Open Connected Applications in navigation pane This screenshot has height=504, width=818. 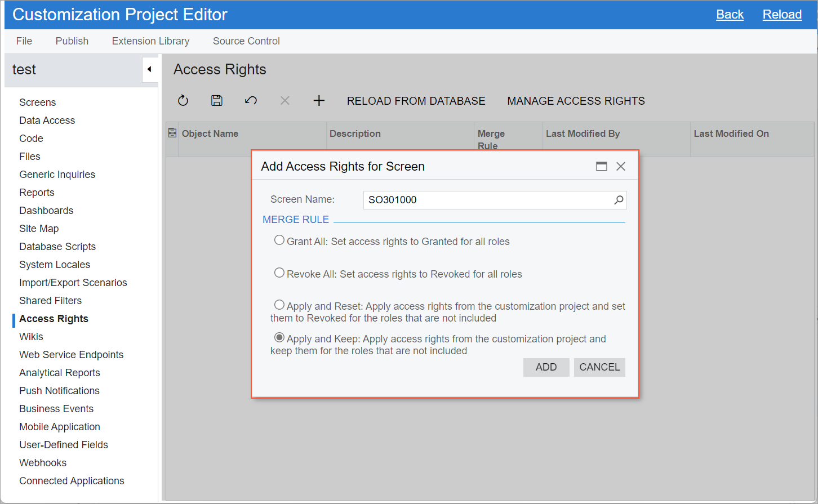72,481
